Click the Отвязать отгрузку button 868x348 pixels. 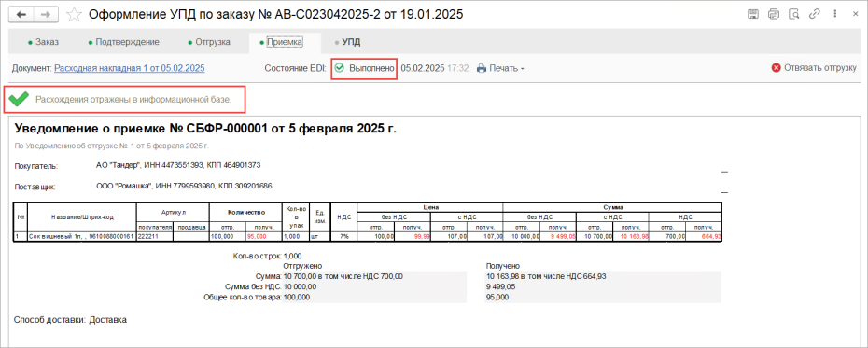point(814,68)
